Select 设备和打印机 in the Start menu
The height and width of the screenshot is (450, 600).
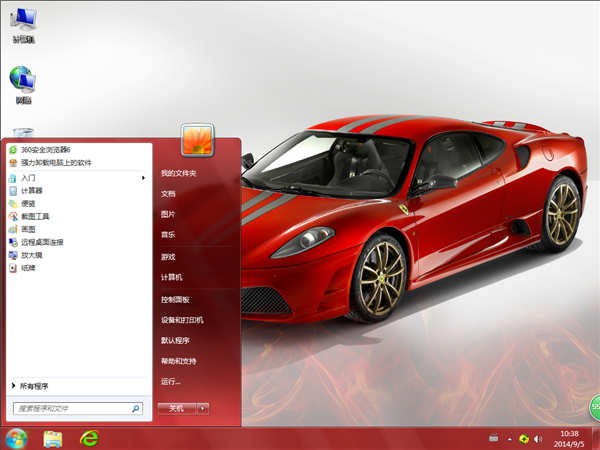tap(182, 320)
